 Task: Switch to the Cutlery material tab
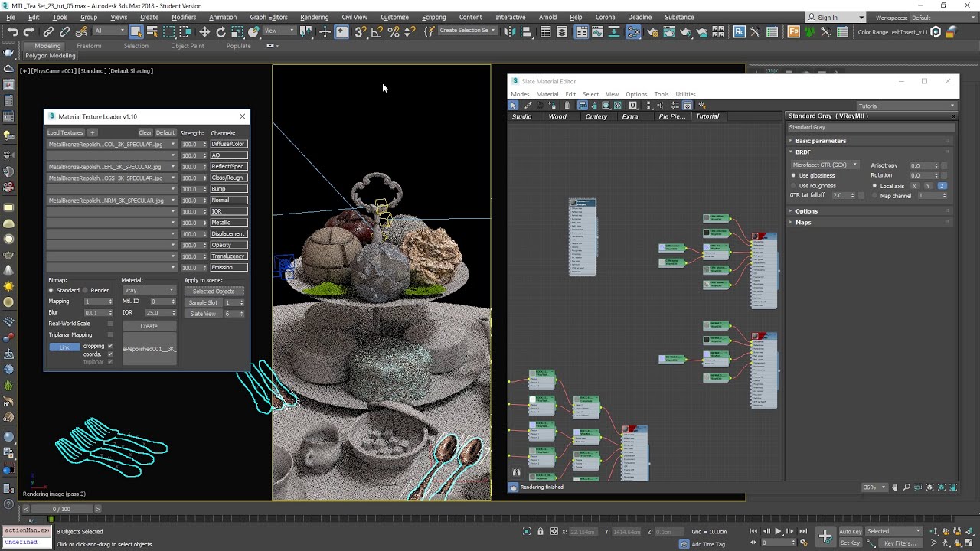[x=596, y=116]
